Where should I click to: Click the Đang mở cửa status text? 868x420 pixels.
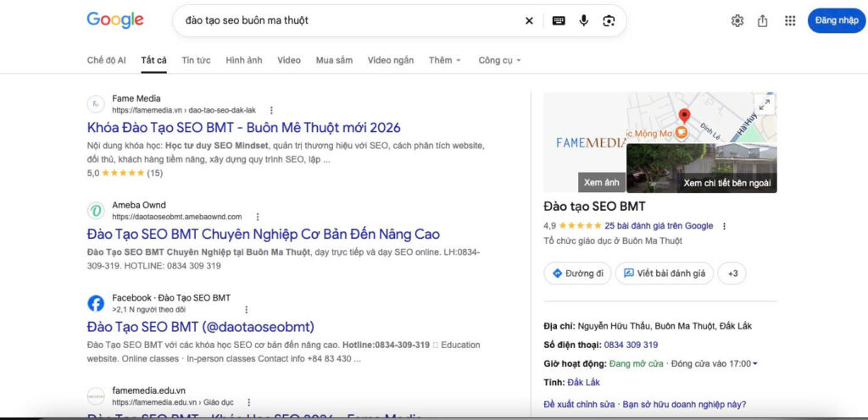pyautogui.click(x=636, y=363)
